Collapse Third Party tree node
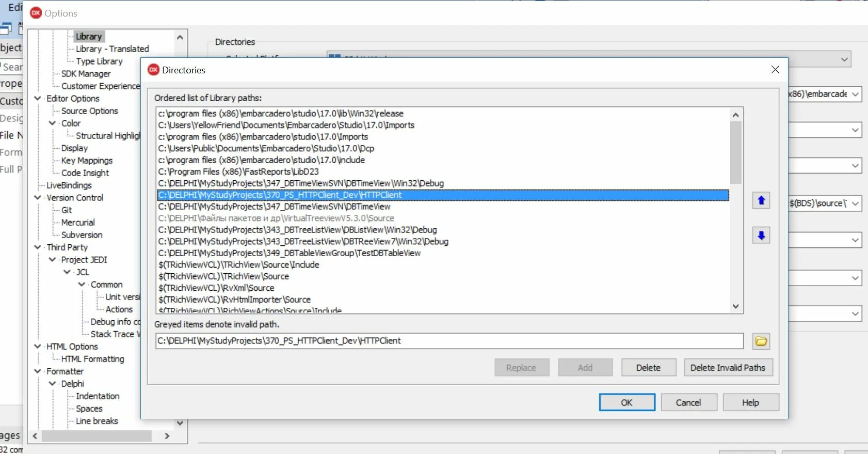 [38, 247]
